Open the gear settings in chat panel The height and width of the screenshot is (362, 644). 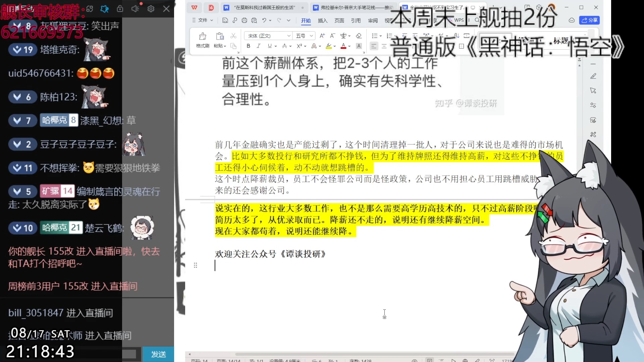(151, 9)
